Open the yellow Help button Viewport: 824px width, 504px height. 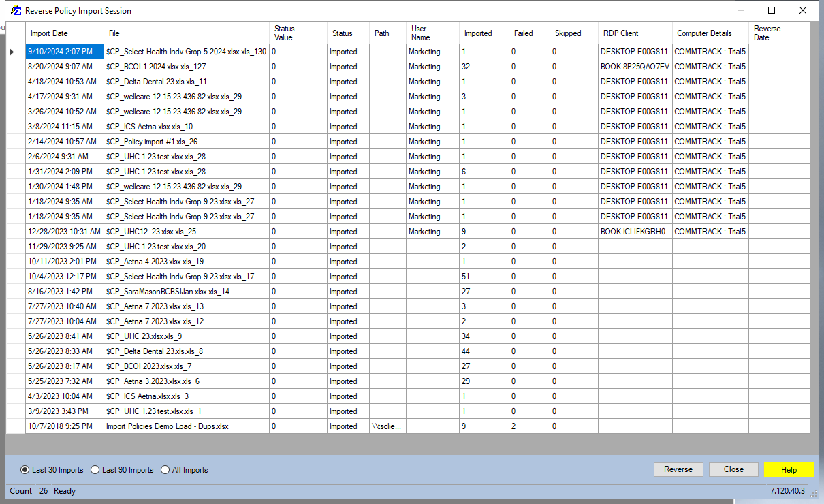pyautogui.click(x=789, y=469)
